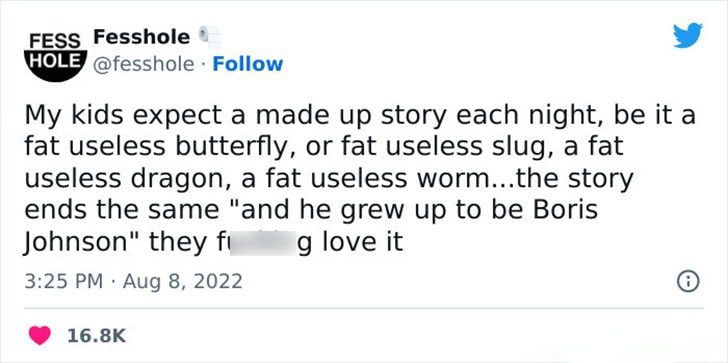View the 16.8K likes count
The height and width of the screenshot is (363, 728).
coord(96,336)
